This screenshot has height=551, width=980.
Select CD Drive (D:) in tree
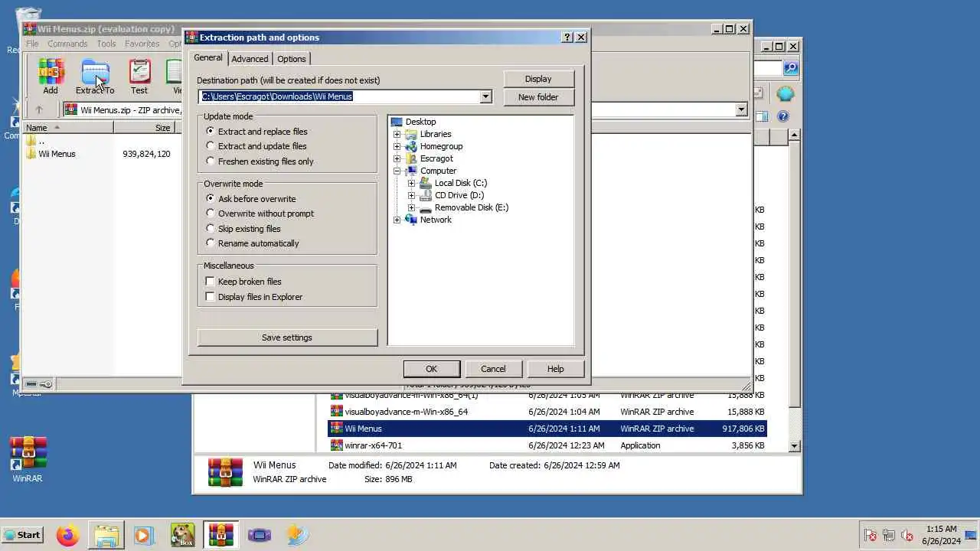click(459, 195)
